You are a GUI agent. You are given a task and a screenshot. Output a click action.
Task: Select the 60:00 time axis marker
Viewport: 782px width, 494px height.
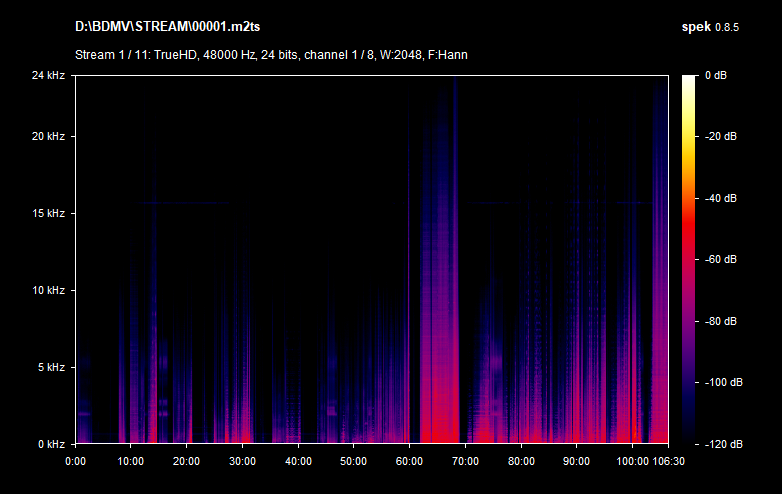(x=409, y=461)
